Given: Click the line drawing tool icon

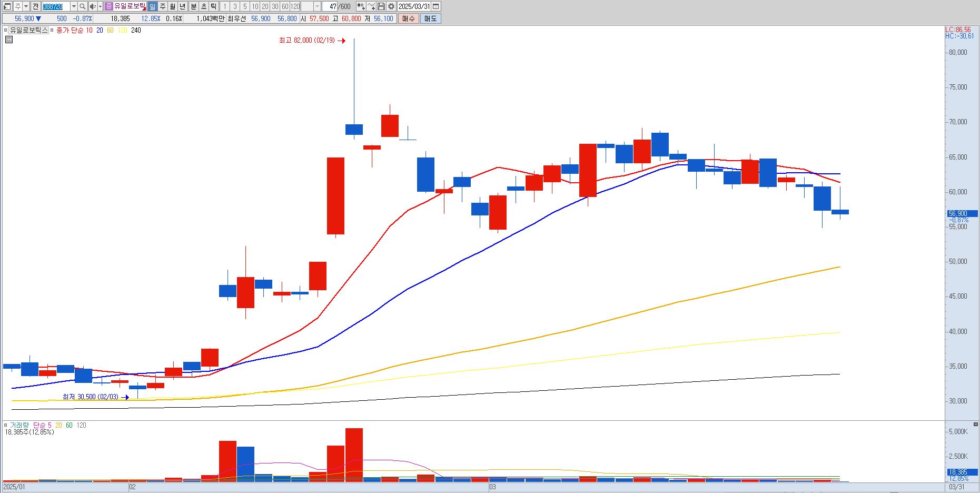Looking at the screenshot, I should tap(371, 6).
